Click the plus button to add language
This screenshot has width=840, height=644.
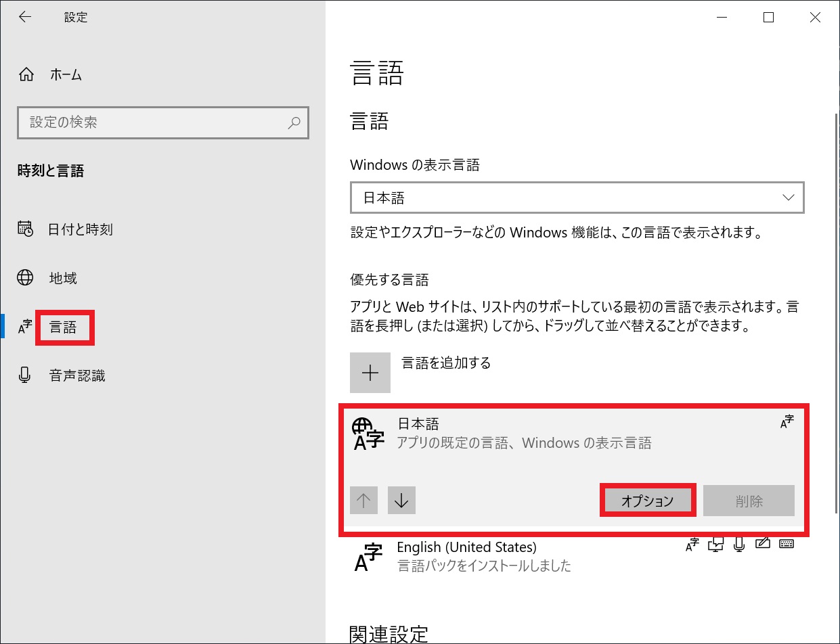click(x=370, y=373)
